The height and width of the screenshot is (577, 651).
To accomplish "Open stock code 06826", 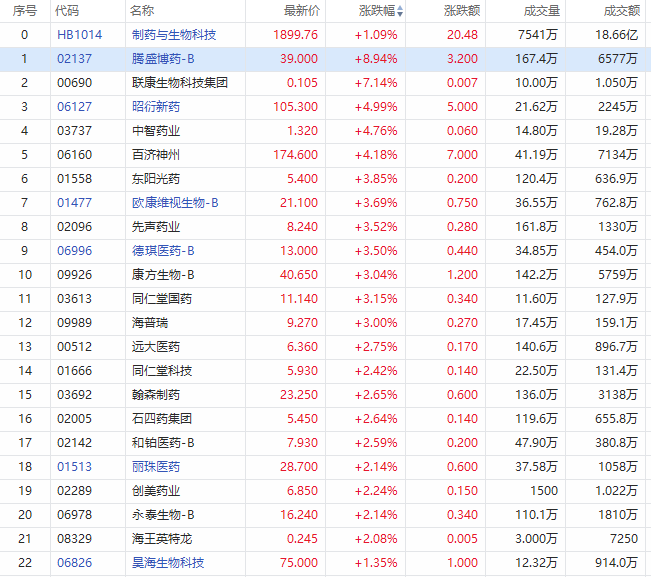I will click(x=74, y=563).
